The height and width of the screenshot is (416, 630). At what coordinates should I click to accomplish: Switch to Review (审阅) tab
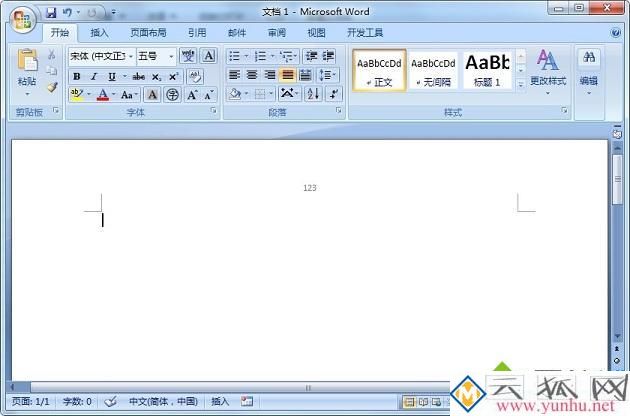pos(276,33)
